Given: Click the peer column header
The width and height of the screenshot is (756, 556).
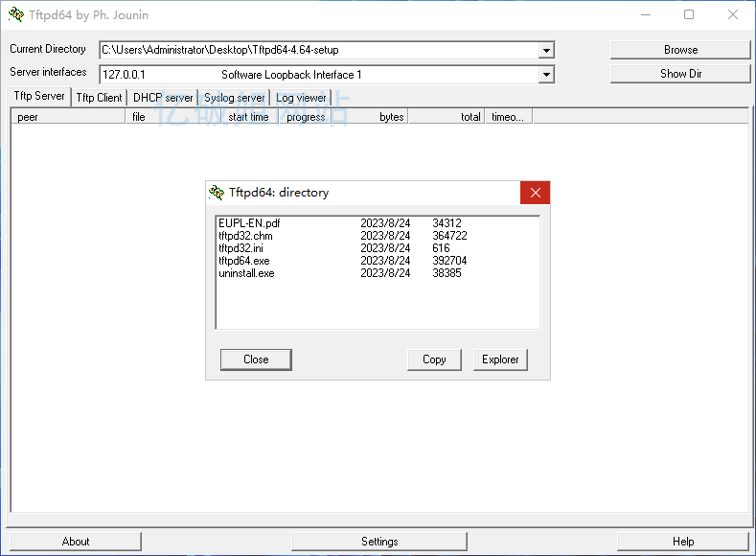Looking at the screenshot, I should point(67,117).
